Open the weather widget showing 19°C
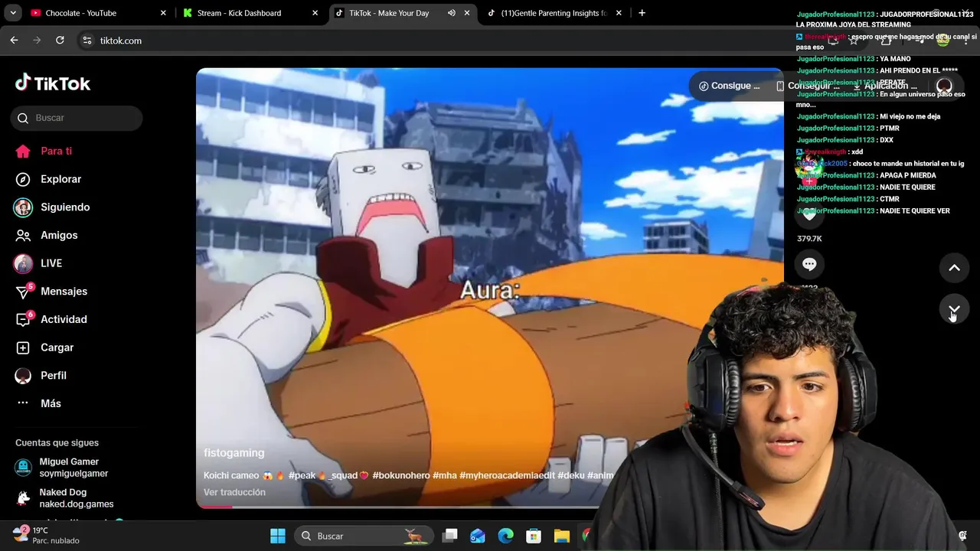Viewport: 980px width, 551px height. (x=46, y=535)
